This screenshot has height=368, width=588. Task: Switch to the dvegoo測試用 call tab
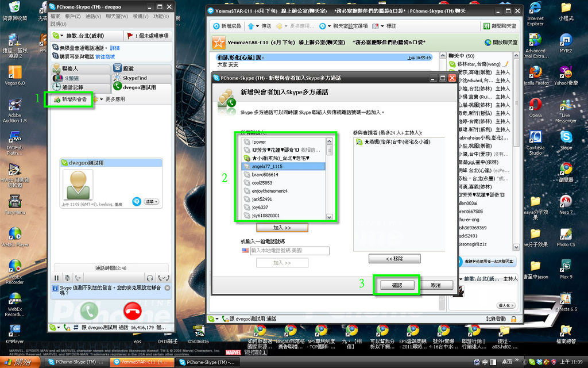click(142, 87)
